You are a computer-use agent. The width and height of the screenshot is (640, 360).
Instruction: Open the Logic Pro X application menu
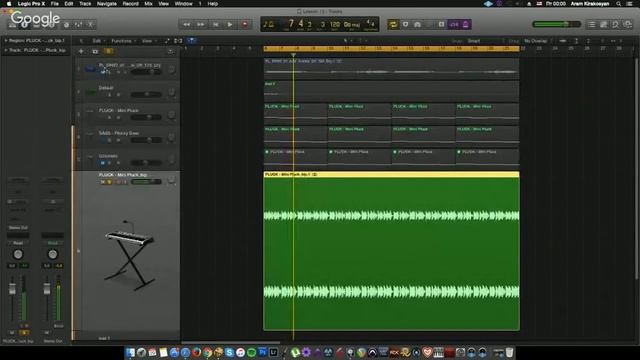coord(31,4)
